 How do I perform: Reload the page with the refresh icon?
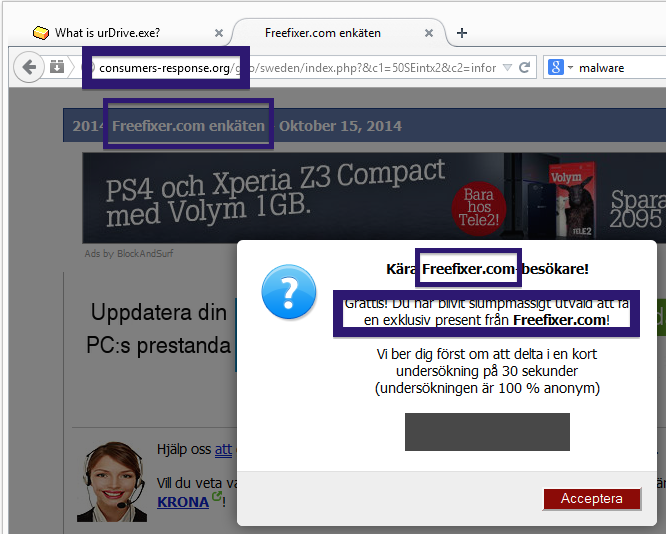(525, 67)
